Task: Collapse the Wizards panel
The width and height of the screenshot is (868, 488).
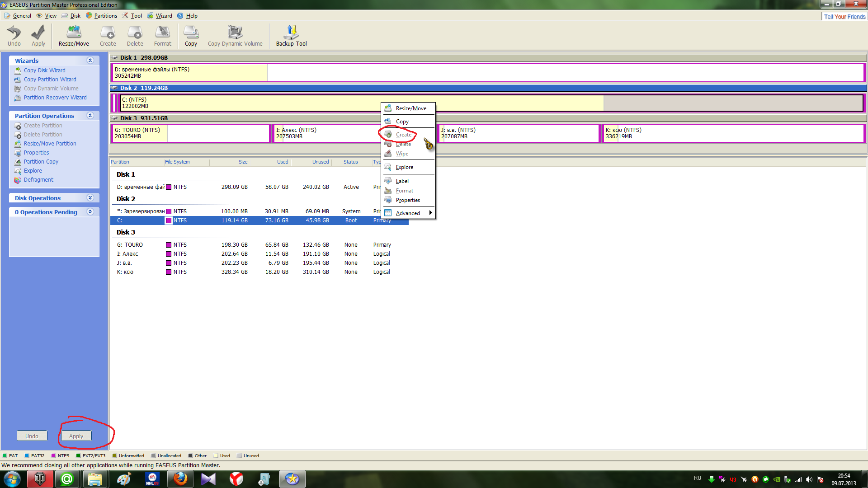Action: coord(90,61)
